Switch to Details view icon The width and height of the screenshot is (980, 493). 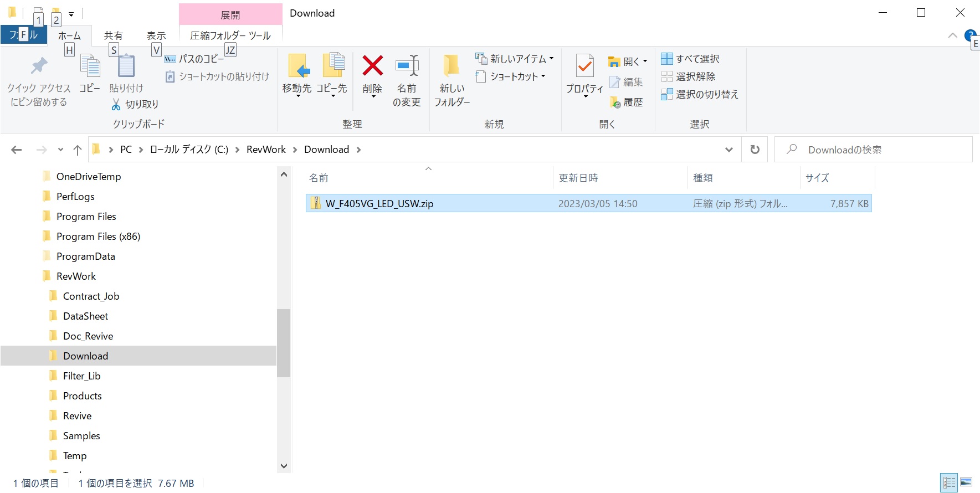click(949, 482)
